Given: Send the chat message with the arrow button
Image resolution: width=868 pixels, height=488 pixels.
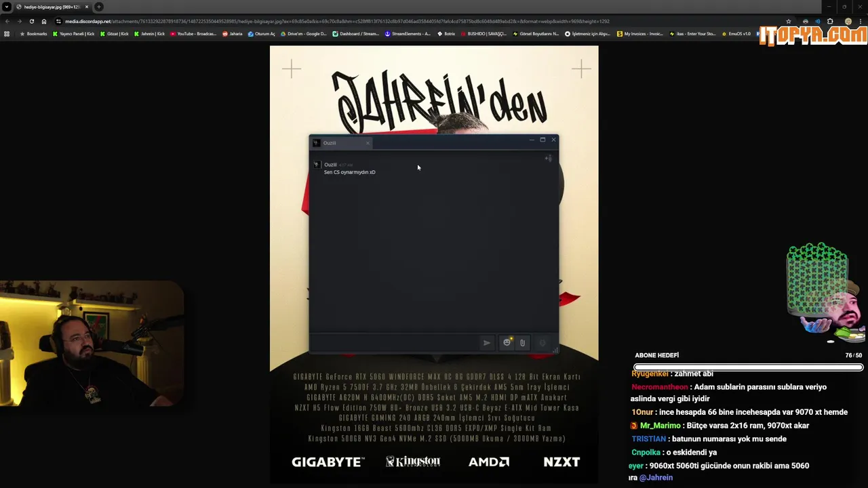Looking at the screenshot, I should tap(486, 343).
